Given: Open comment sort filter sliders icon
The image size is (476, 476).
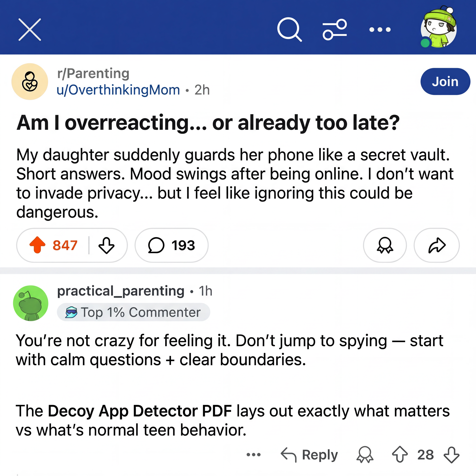Looking at the screenshot, I should [x=335, y=30].
